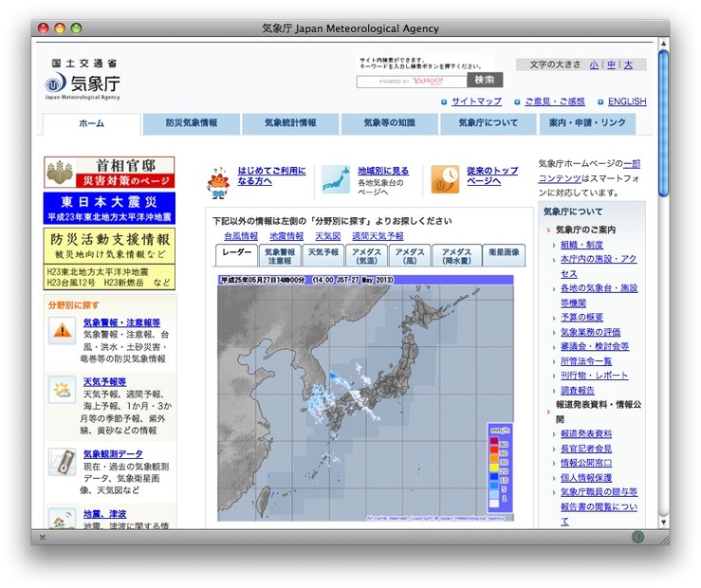Click the green status icon in bottom bar
Image resolution: width=701 pixels, height=588 pixels.
[638, 537]
